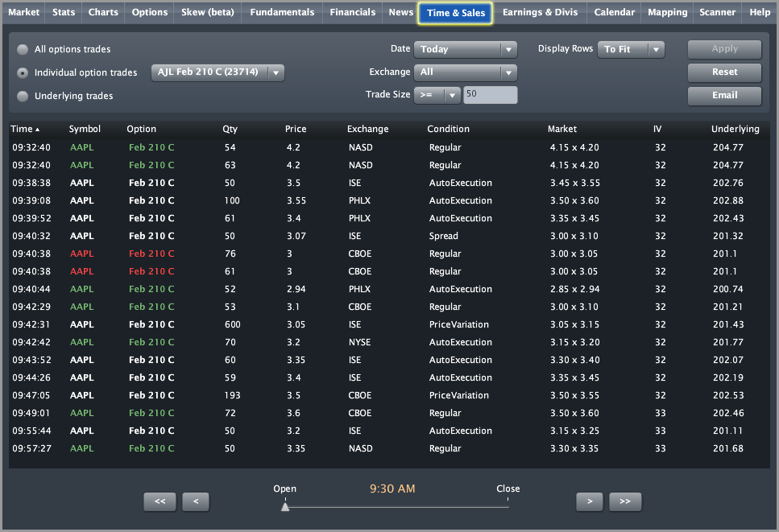Image resolution: width=779 pixels, height=532 pixels.
Task: Open the Skew (beta) tab
Action: click(x=208, y=12)
